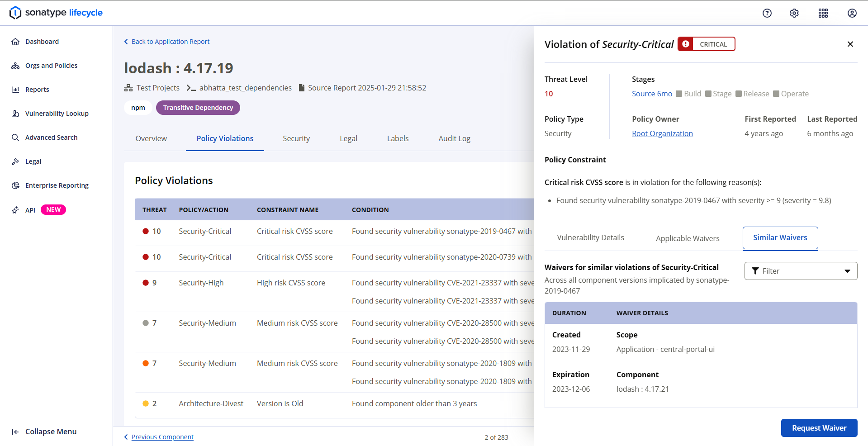Click abhatta_test_dependencies application name
The image size is (868, 446).
[246, 88]
